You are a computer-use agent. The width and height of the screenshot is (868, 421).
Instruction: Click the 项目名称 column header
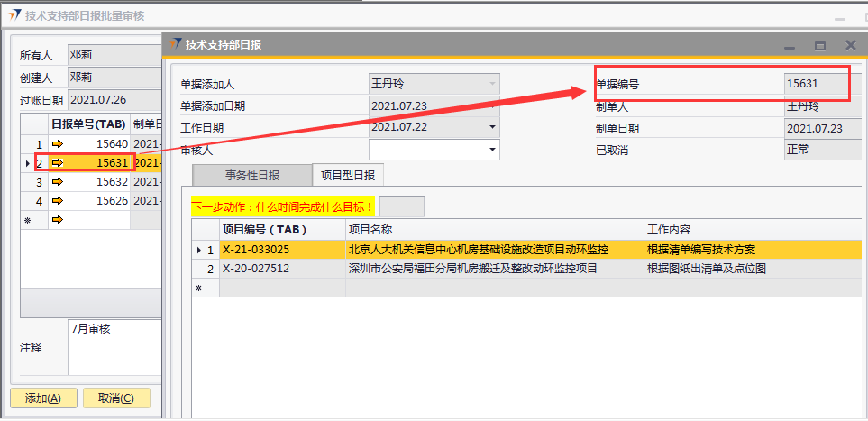(494, 230)
